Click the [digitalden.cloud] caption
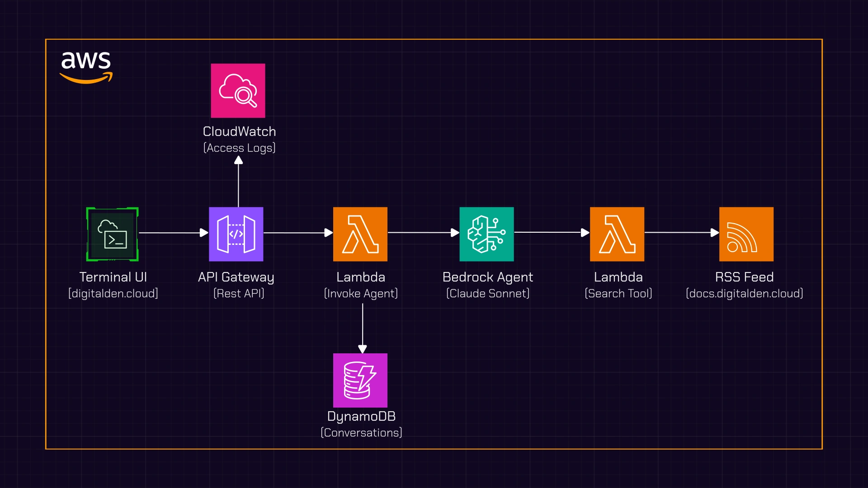868x488 pixels. (x=113, y=294)
